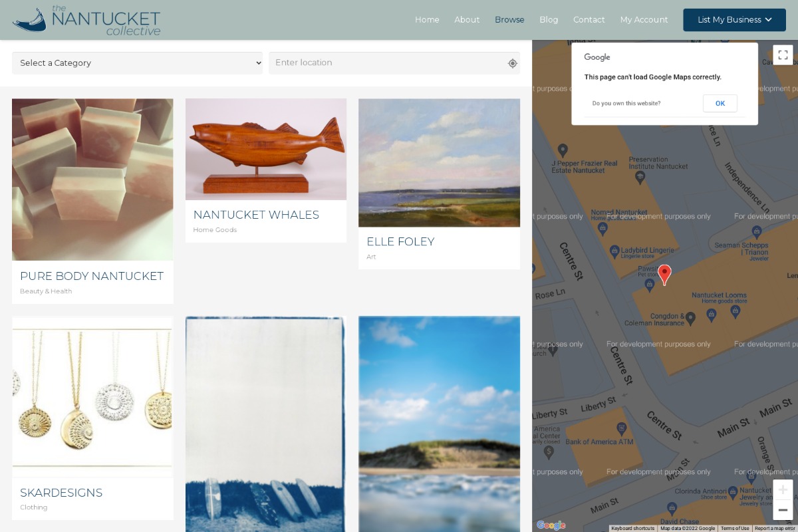This screenshot has width=798, height=532.
Task: Open the Nantucket Whales listing title
Action: [x=256, y=215]
